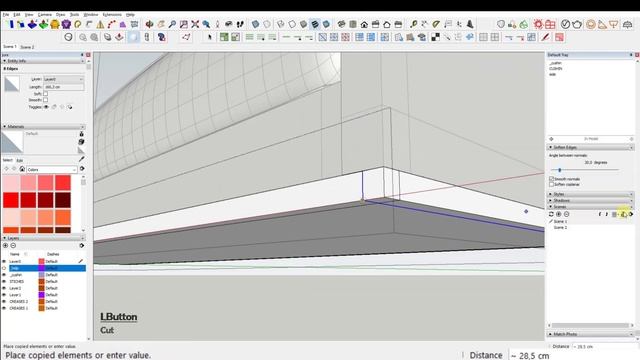Click the yellow helmet toolbar icon

(x=55, y=25)
